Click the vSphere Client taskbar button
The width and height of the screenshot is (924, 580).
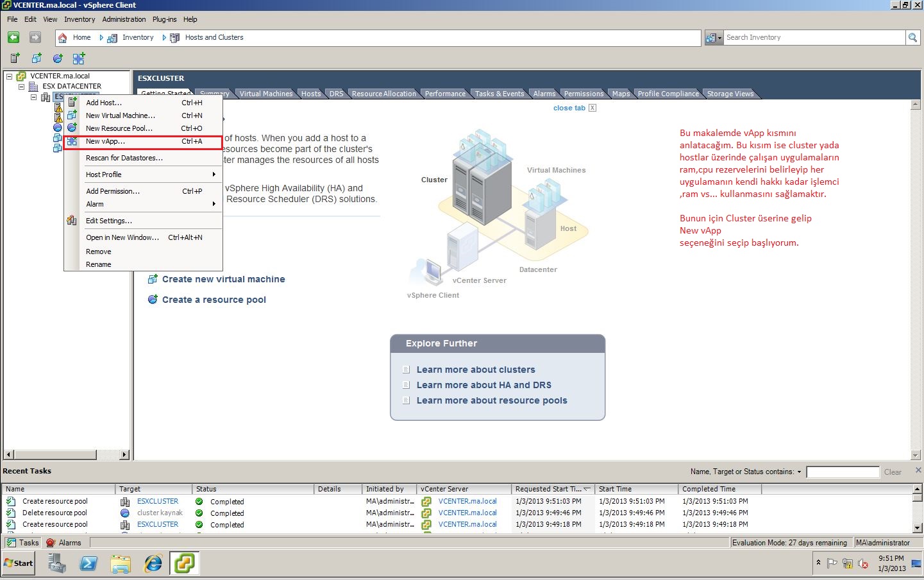coord(185,563)
